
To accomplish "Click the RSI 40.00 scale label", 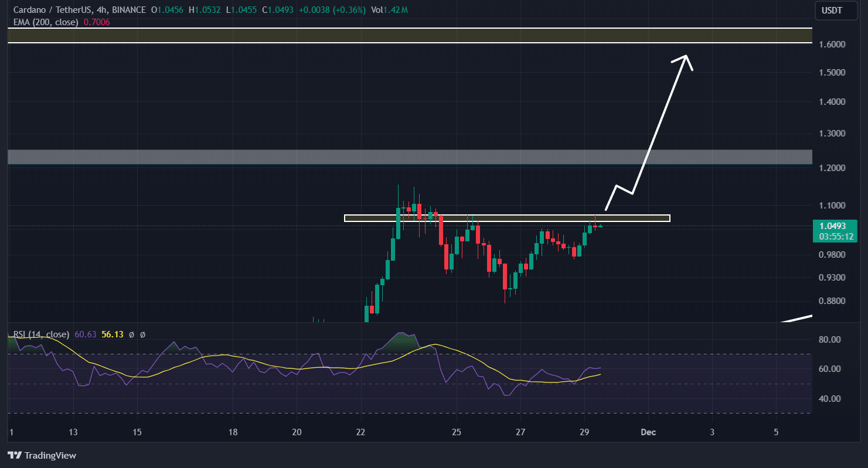I will click(830, 399).
